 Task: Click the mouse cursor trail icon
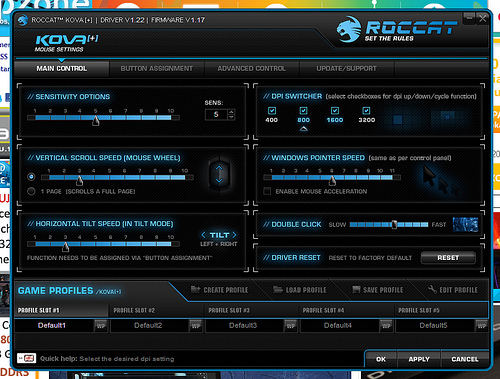click(x=440, y=181)
